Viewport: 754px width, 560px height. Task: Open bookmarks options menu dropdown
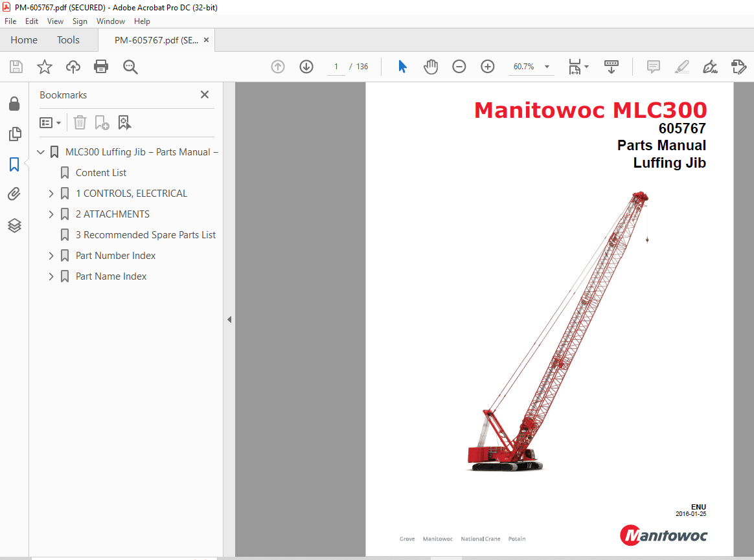(x=50, y=122)
